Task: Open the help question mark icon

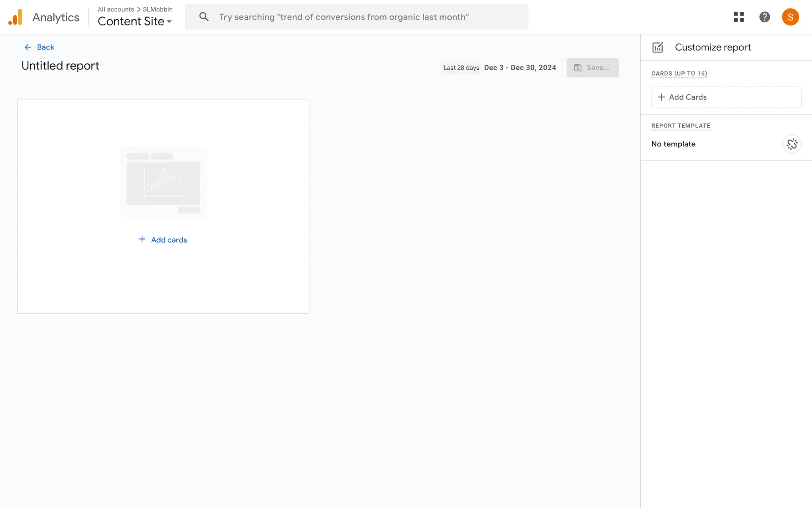Action: [764, 17]
